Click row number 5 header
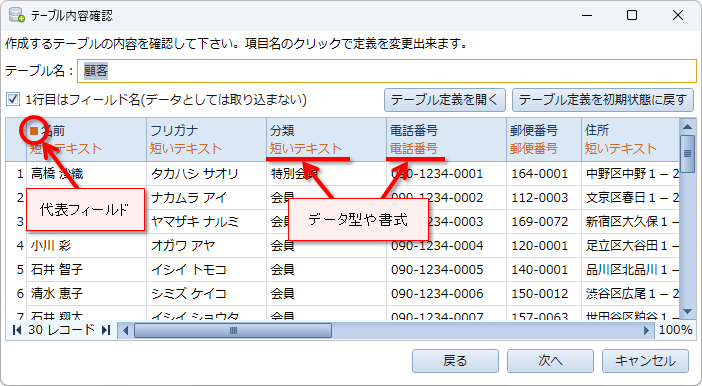The height and width of the screenshot is (386, 702). [16, 270]
